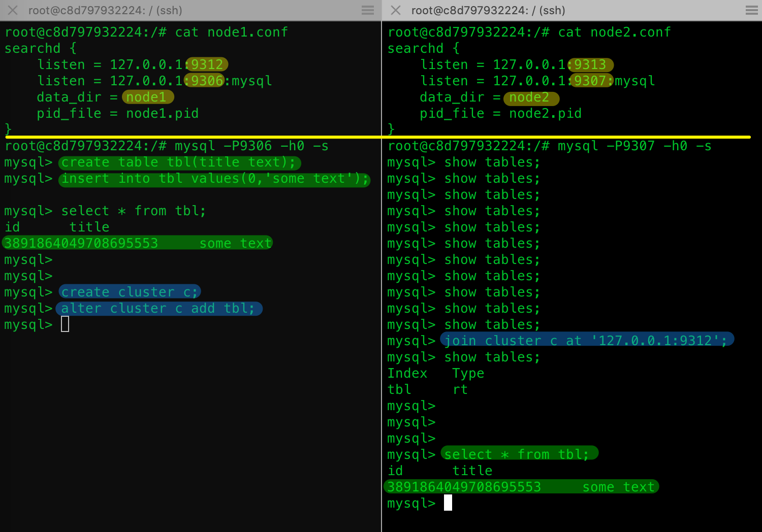Viewport: 762px width, 532px height.
Task: Click 'create table tbl(title text);' statement
Action: pos(180,162)
